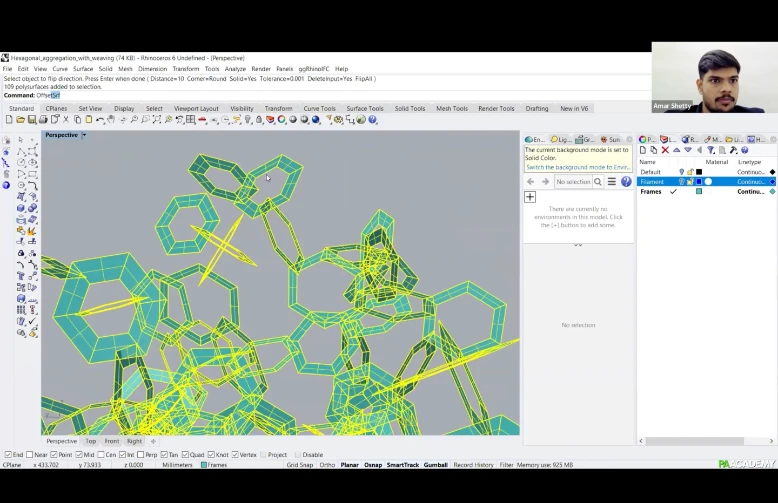The image size is (778, 503).
Task: Delete the selected layer with the red X
Action: pyautogui.click(x=665, y=150)
